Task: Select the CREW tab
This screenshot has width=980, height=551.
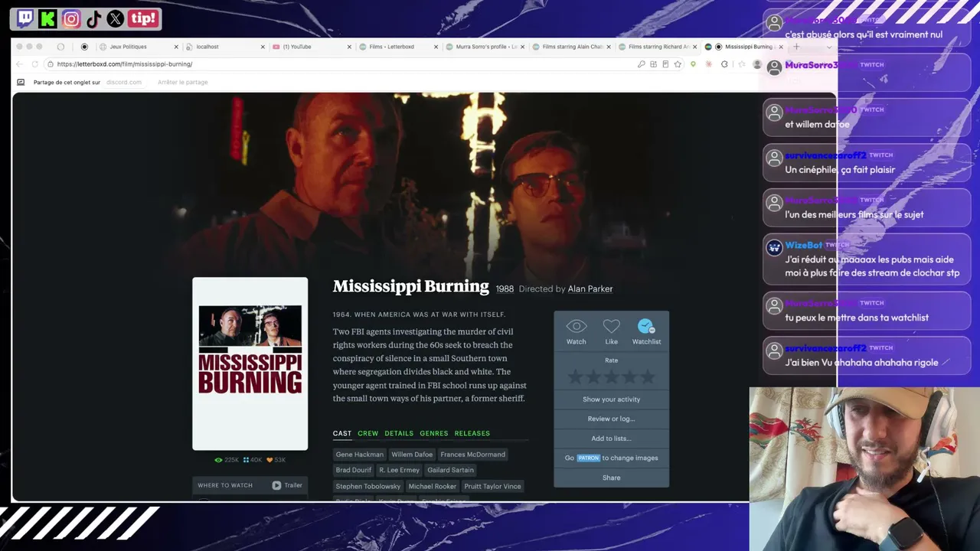Action: pyautogui.click(x=368, y=433)
